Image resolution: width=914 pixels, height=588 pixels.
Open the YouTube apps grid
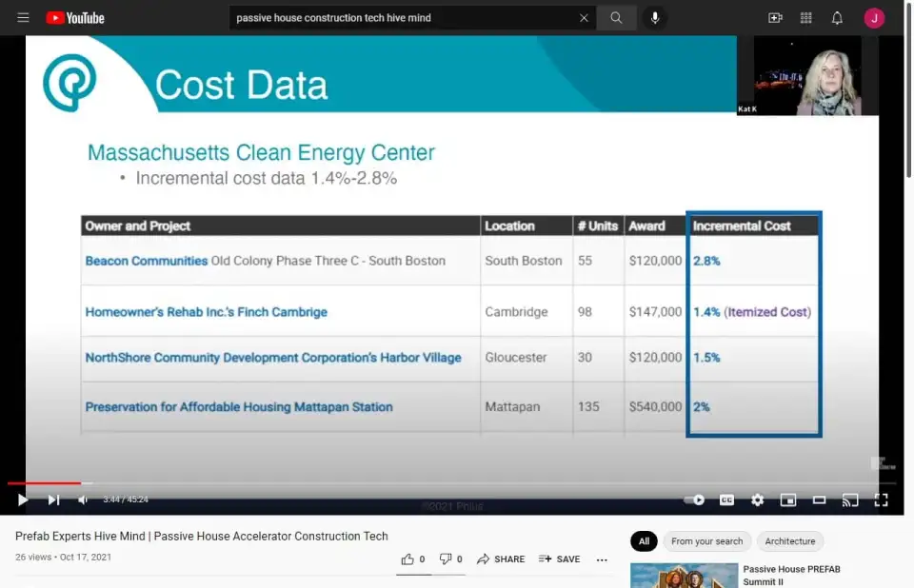(806, 18)
